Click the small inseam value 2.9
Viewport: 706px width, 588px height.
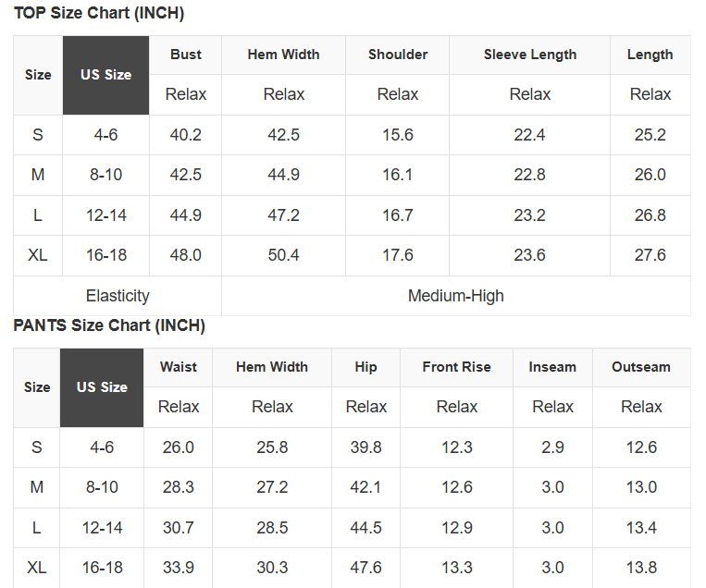[552, 447]
